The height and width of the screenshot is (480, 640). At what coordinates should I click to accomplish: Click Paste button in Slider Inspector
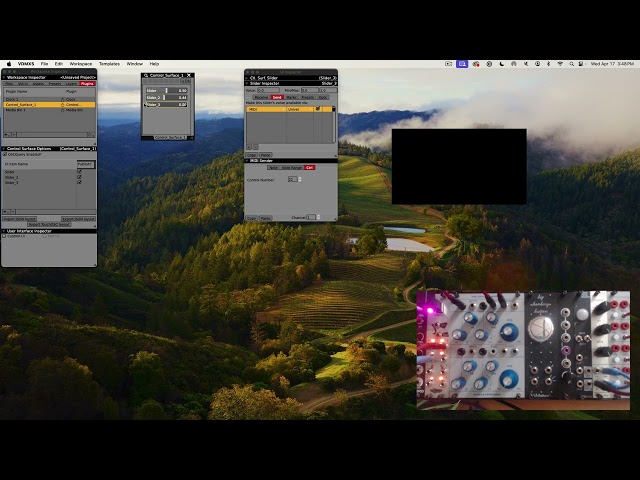(x=266, y=155)
